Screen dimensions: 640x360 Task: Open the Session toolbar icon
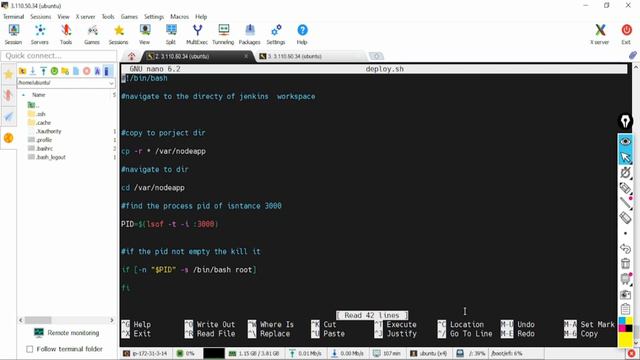pyautogui.click(x=13, y=34)
